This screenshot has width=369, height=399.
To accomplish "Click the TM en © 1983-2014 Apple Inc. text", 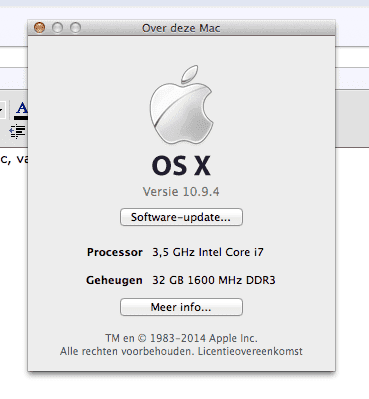I will tap(181, 338).
